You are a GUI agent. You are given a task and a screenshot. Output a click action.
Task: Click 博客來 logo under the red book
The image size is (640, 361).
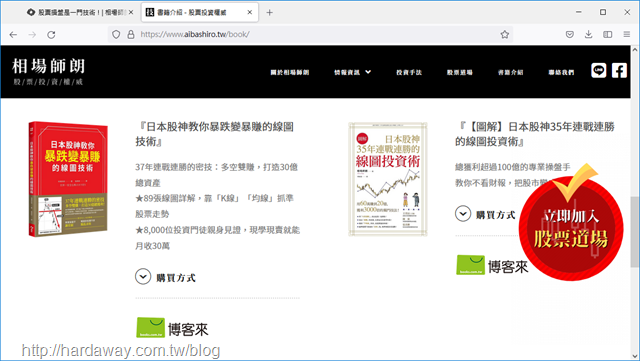tap(172, 328)
